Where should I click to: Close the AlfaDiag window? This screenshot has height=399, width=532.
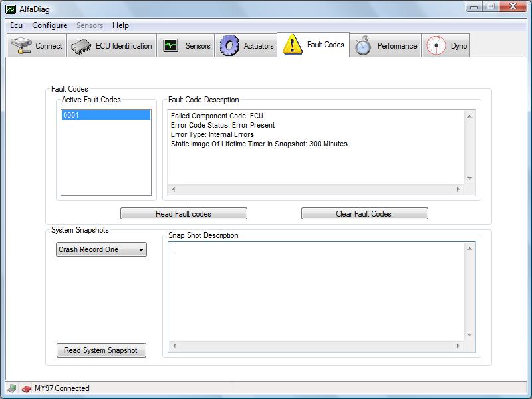click(x=513, y=7)
